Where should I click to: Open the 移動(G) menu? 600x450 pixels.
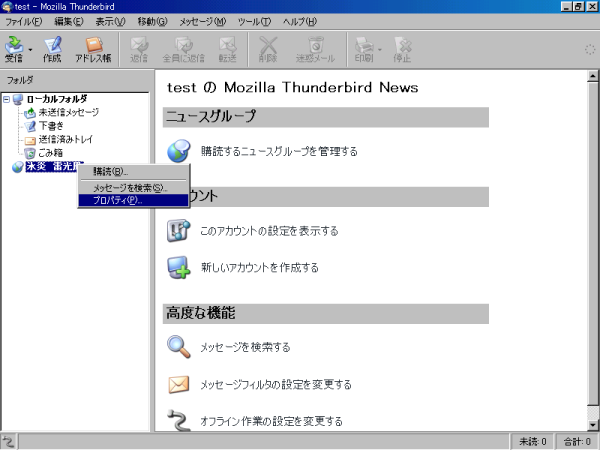click(x=152, y=21)
